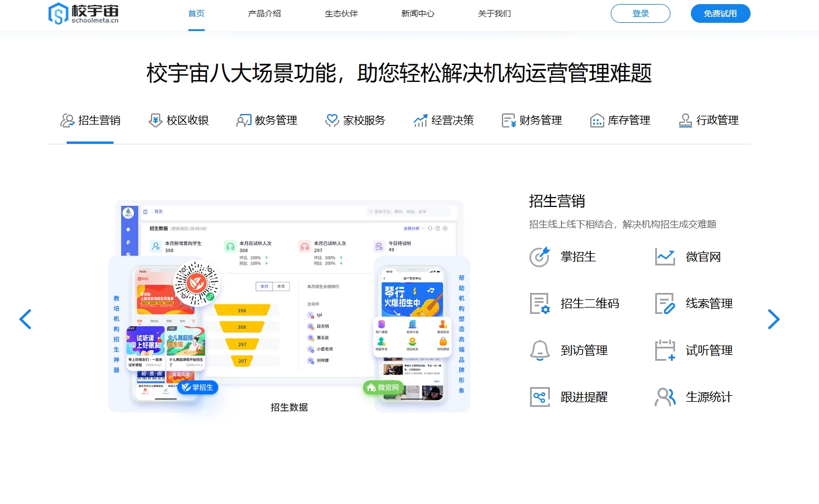
Task: Click the 校区收银 yen icon
Action: [155, 120]
